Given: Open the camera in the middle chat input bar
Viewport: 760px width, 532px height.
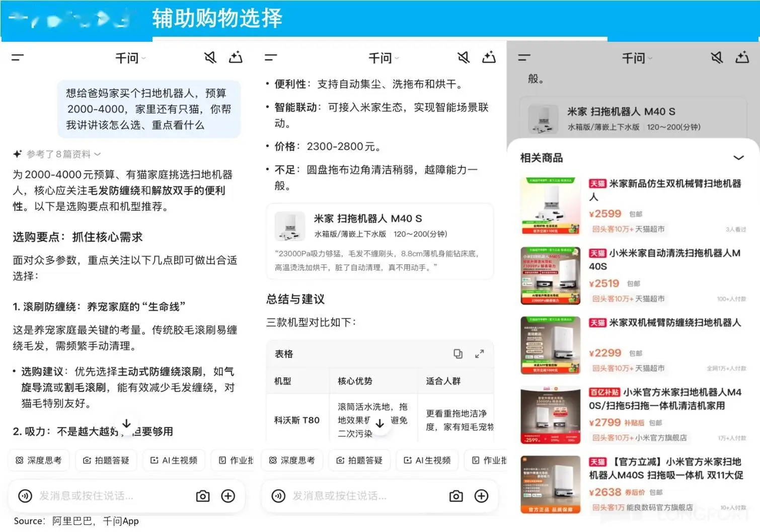Looking at the screenshot, I should coord(456,496).
